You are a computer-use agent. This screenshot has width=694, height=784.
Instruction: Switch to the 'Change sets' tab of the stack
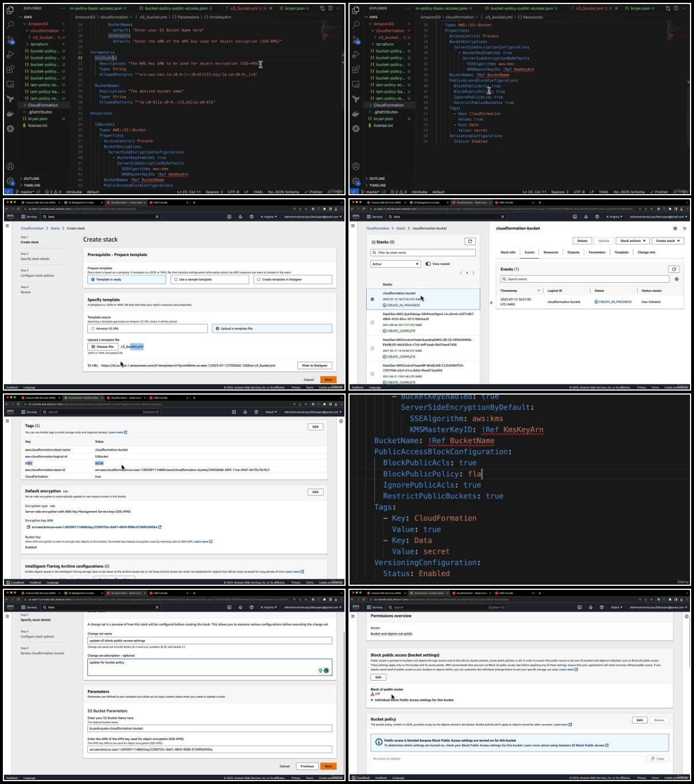[647, 252]
